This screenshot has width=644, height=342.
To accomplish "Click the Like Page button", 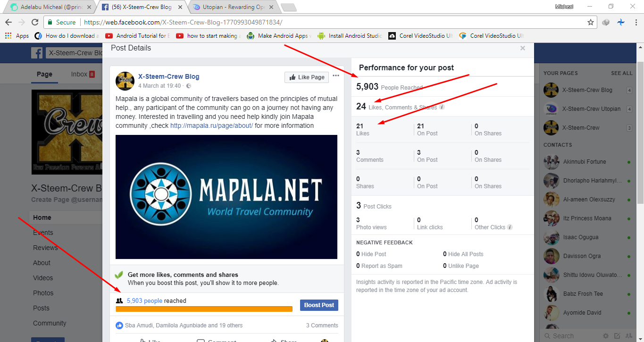I will [x=307, y=77].
